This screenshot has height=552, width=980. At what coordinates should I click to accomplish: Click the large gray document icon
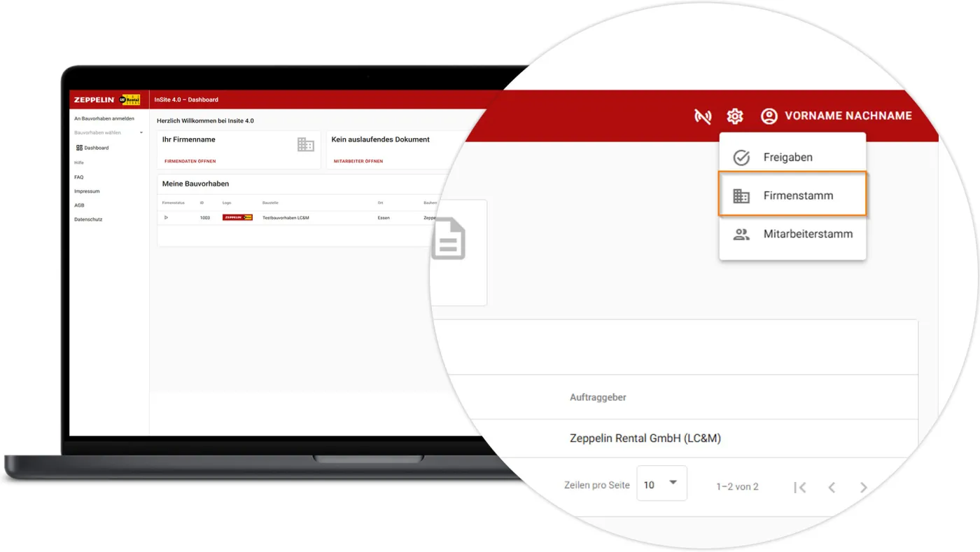[x=448, y=239]
